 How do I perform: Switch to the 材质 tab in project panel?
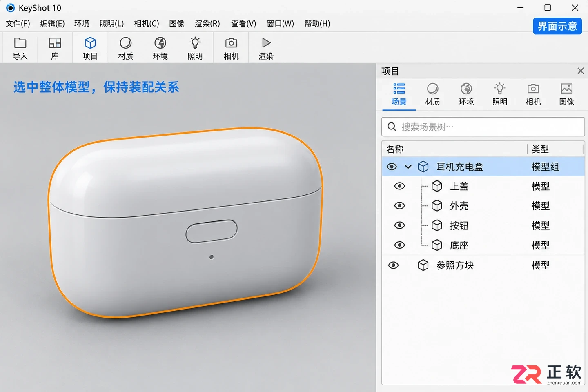pos(432,94)
